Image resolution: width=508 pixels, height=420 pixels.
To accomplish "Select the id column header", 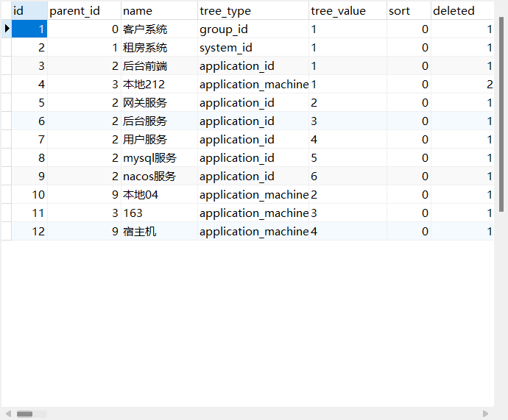I will [x=29, y=11].
